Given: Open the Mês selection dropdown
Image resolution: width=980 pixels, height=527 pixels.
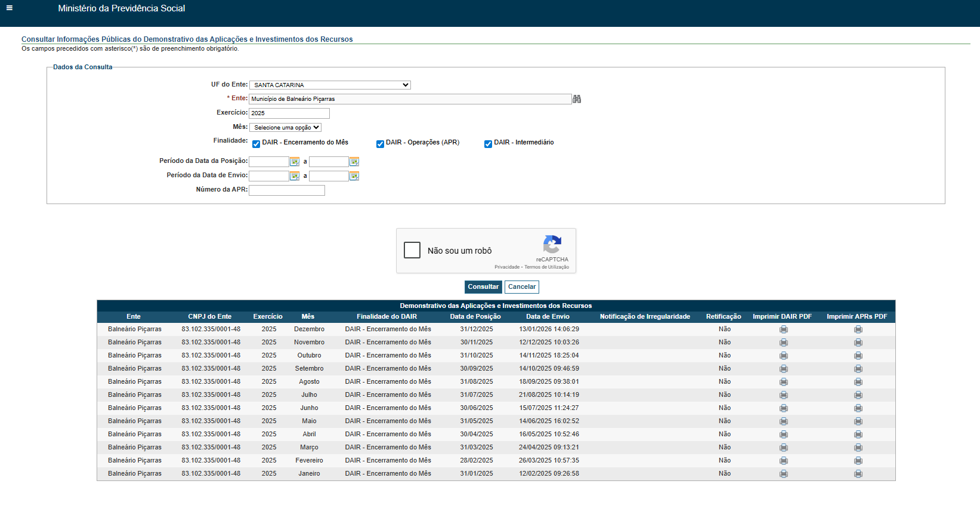Looking at the screenshot, I should (285, 128).
